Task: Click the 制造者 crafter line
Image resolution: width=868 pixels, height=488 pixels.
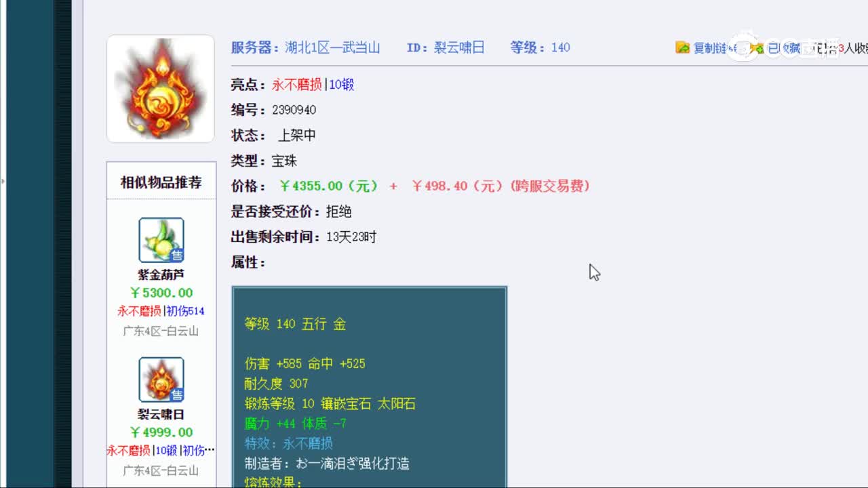Action: [x=327, y=464]
